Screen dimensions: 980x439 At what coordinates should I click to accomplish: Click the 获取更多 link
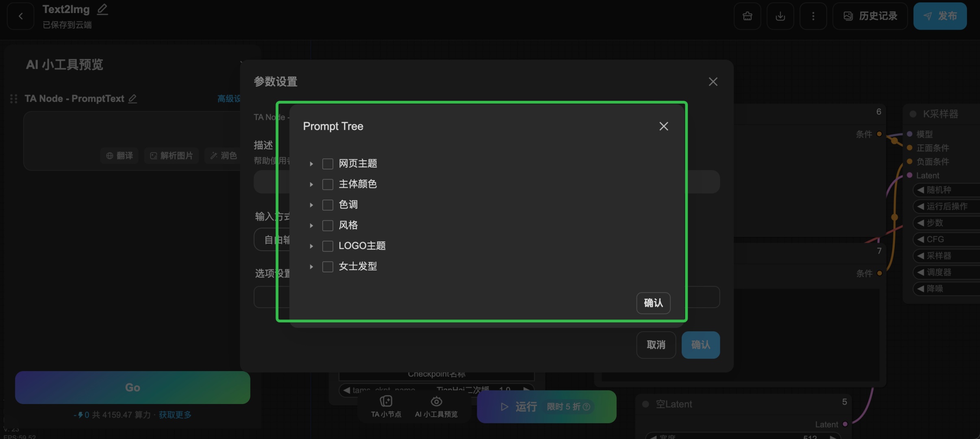click(175, 415)
